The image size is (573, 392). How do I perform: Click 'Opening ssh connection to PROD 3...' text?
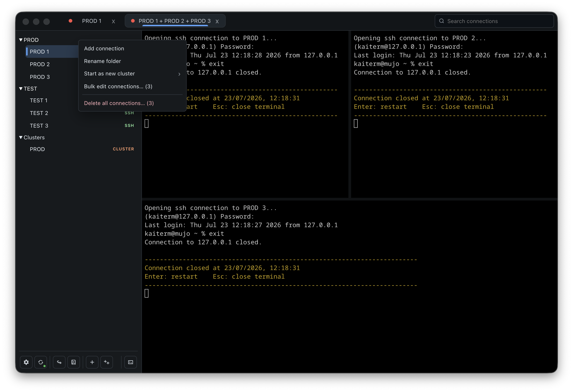pos(211,208)
